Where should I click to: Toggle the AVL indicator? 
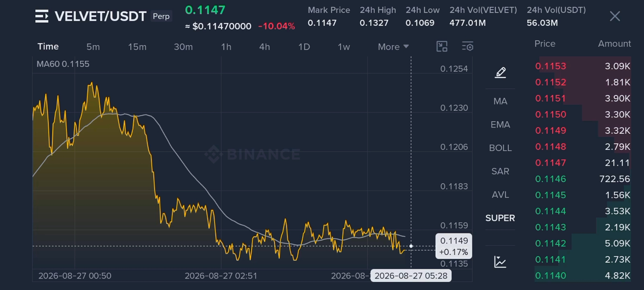pos(500,195)
